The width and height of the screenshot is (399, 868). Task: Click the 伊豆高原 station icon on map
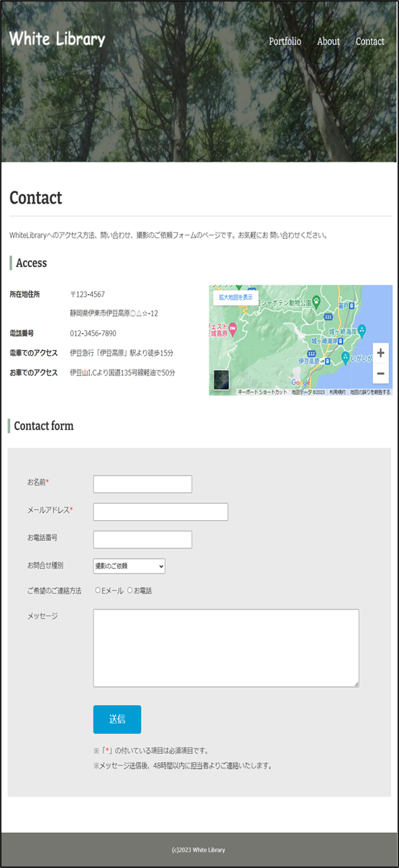328,362
